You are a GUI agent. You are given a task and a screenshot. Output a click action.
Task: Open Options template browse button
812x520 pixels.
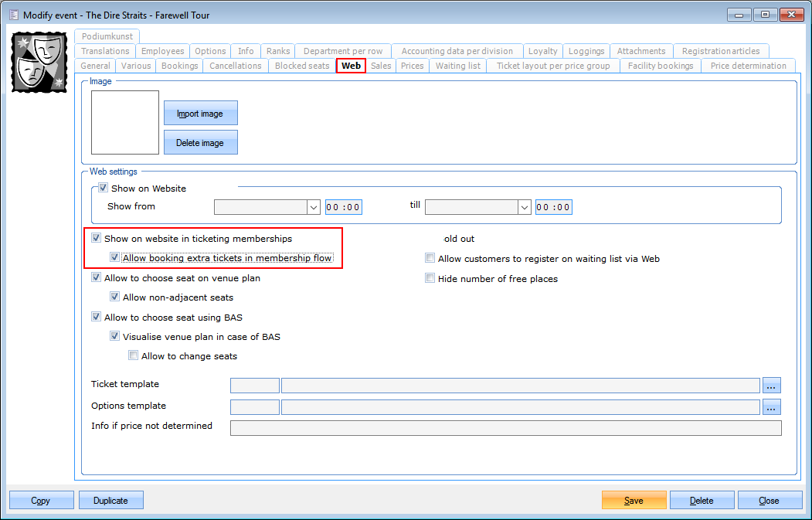(772, 406)
